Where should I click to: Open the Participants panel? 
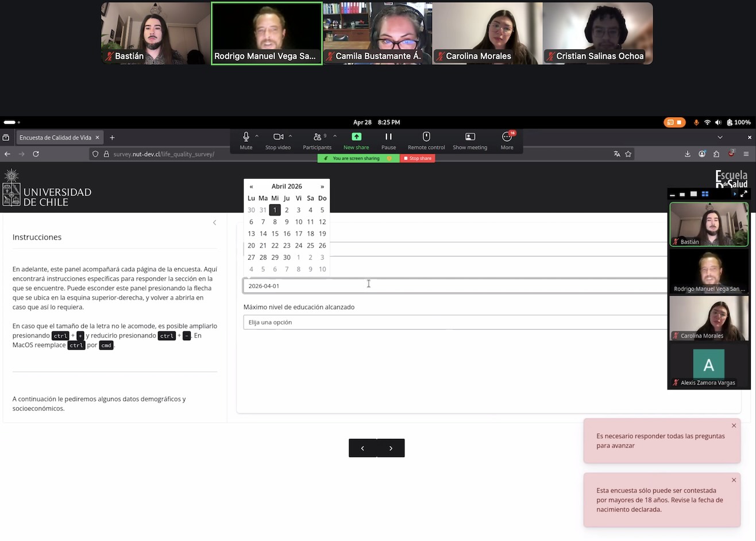(x=317, y=137)
